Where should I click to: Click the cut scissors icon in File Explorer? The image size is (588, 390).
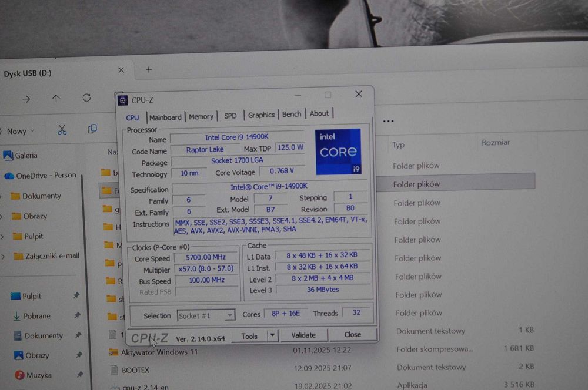[x=62, y=130]
